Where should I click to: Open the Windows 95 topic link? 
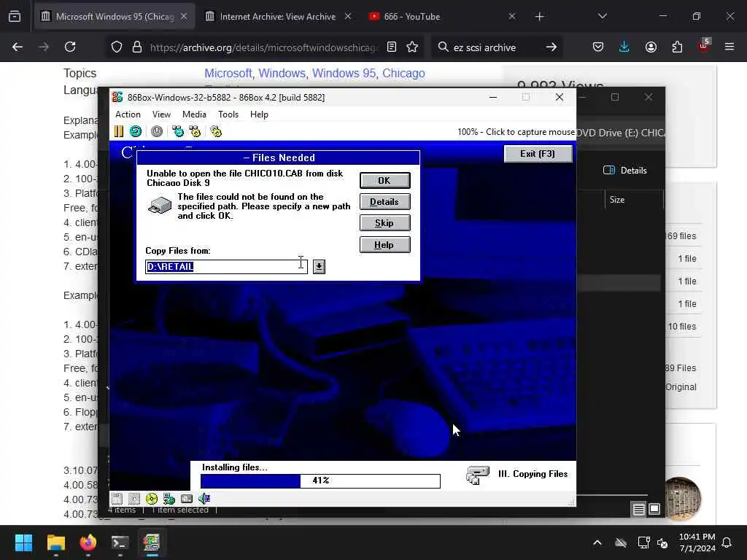click(344, 74)
